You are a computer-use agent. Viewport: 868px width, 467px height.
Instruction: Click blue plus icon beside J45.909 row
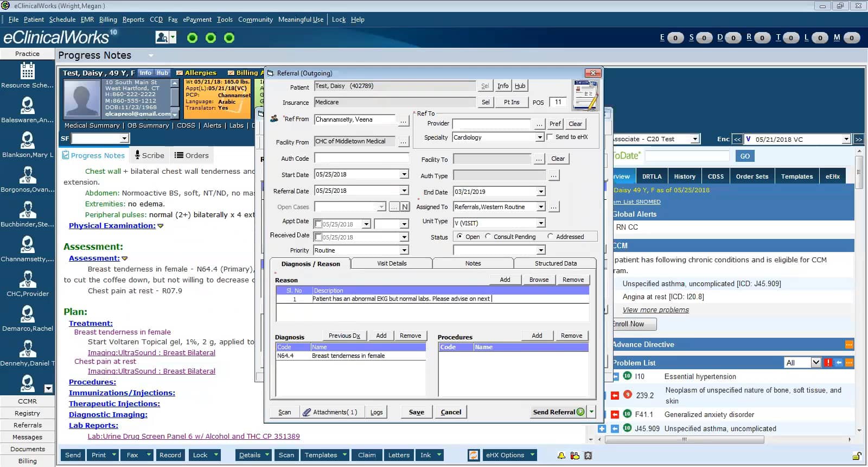[602, 428]
